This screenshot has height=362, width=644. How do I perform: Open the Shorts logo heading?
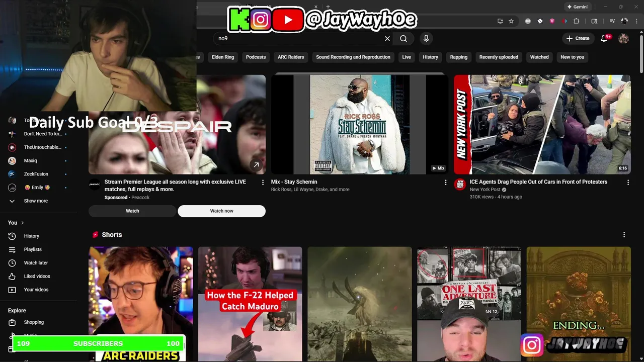click(x=107, y=235)
